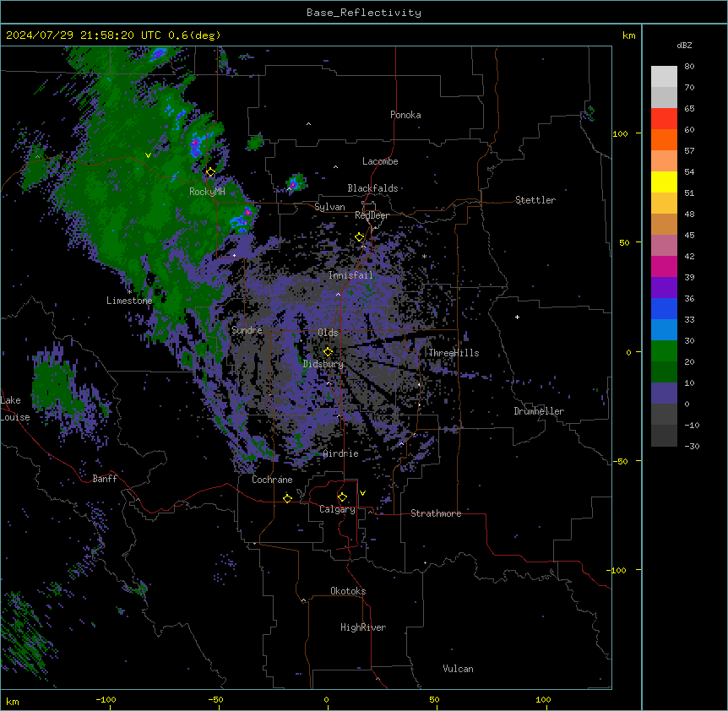Click the intense storm cell north of Sylvan

pos(295,182)
